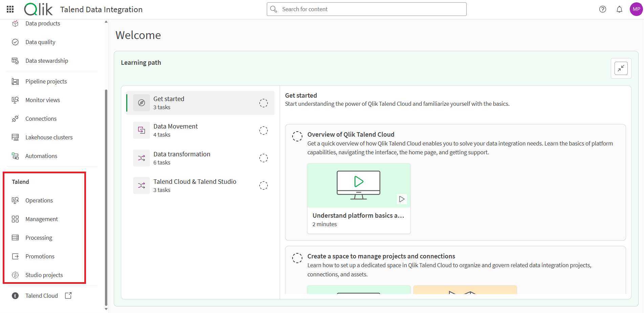Image resolution: width=644 pixels, height=313 pixels.
Task: Open Promotions under the Talend section
Action: (40, 256)
